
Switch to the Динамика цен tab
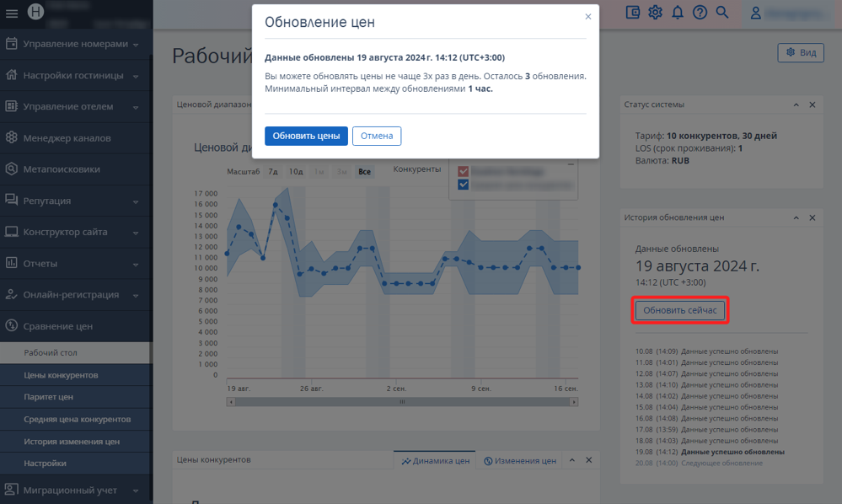(435, 460)
